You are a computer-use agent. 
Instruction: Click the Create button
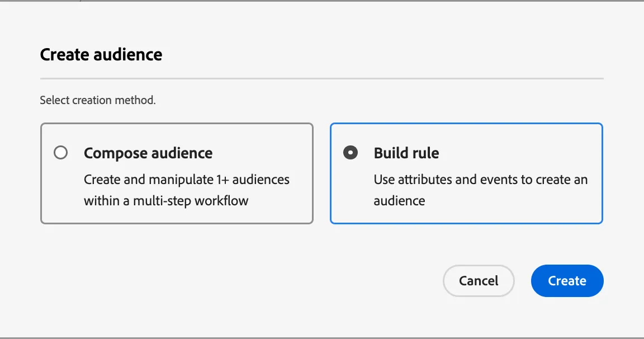[567, 281]
